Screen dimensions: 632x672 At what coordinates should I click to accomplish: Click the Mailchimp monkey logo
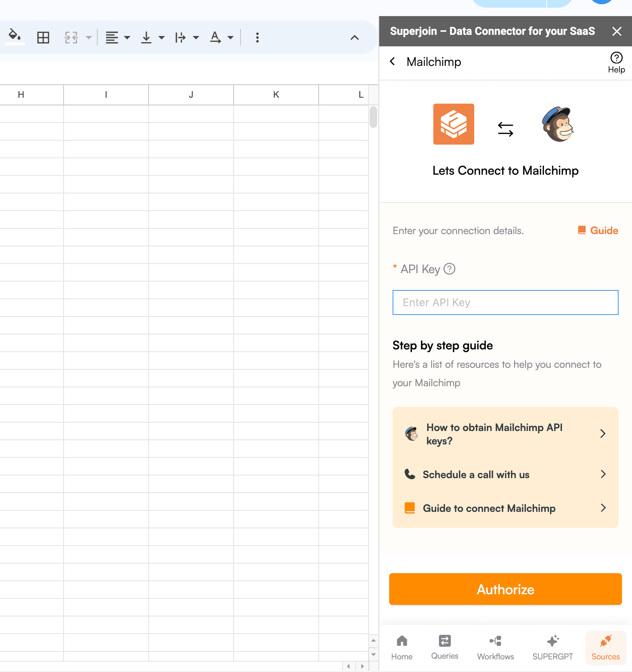point(558,124)
